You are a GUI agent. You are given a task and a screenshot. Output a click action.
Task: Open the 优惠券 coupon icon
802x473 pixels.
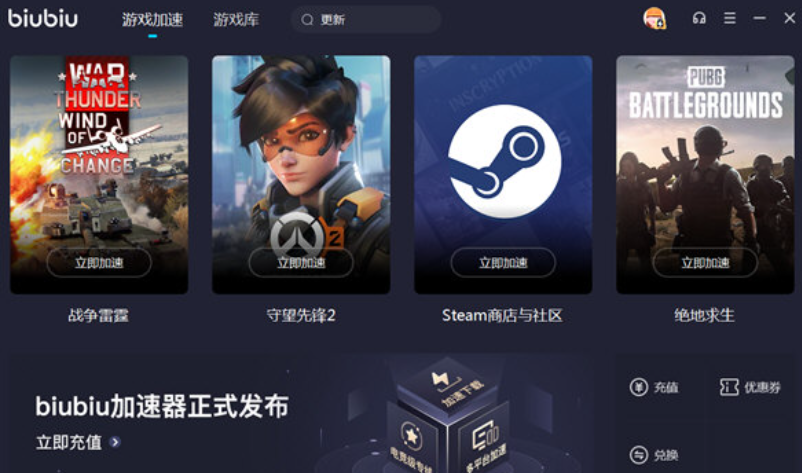click(729, 387)
